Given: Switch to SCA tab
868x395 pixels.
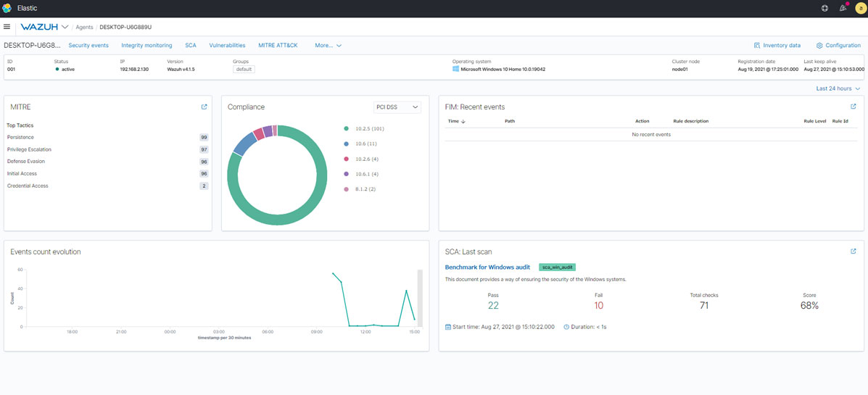Looking at the screenshot, I should [191, 46].
